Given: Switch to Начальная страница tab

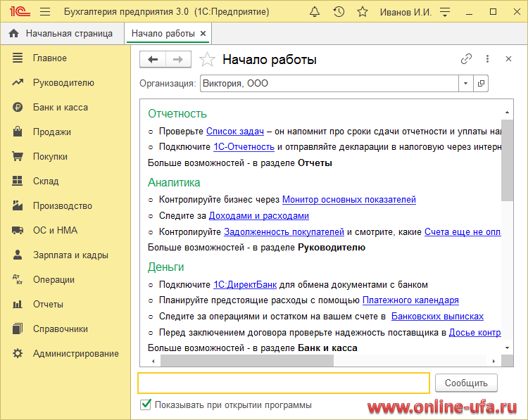Looking at the screenshot, I should click(63, 33).
